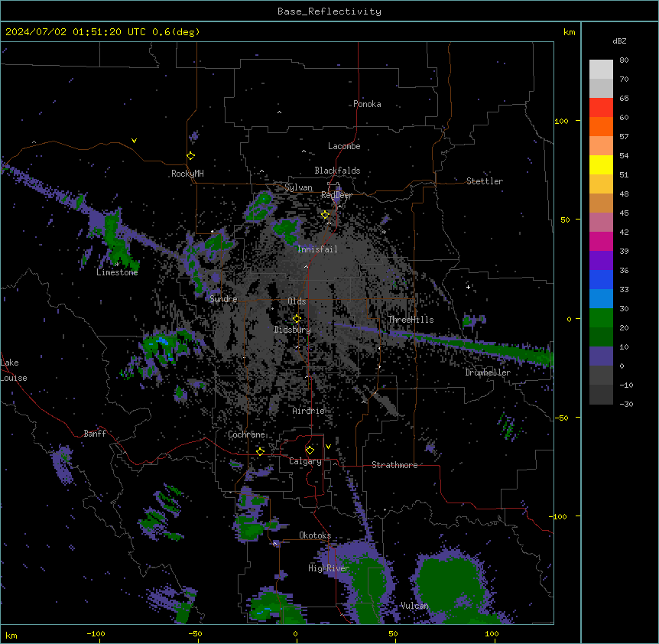Click the Sylvan label on the map
Image resolution: width=659 pixels, height=644 pixels.
298,187
